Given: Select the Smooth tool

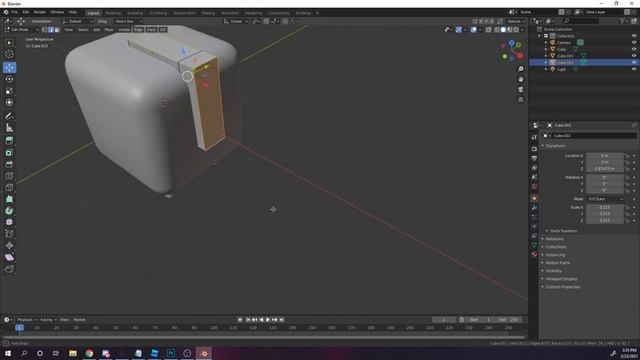Looking at the screenshot, I should pos(9,222).
